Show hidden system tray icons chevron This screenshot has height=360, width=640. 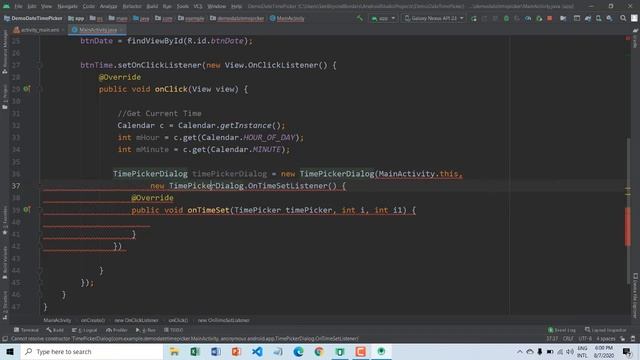click(520, 351)
